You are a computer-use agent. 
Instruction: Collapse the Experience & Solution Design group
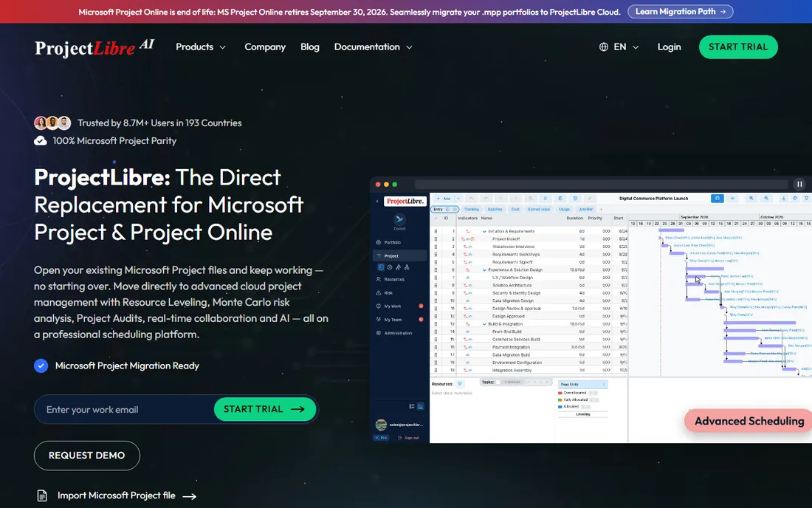[x=485, y=270]
